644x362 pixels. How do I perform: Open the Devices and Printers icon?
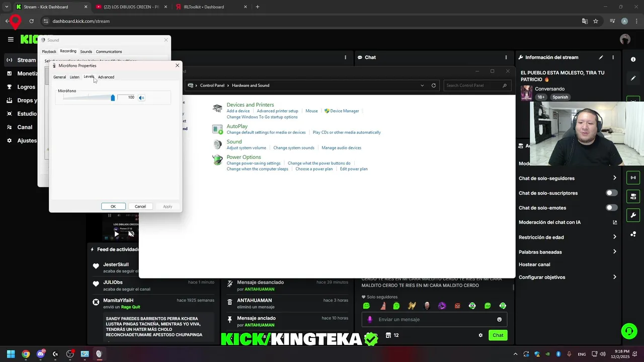[217, 108]
